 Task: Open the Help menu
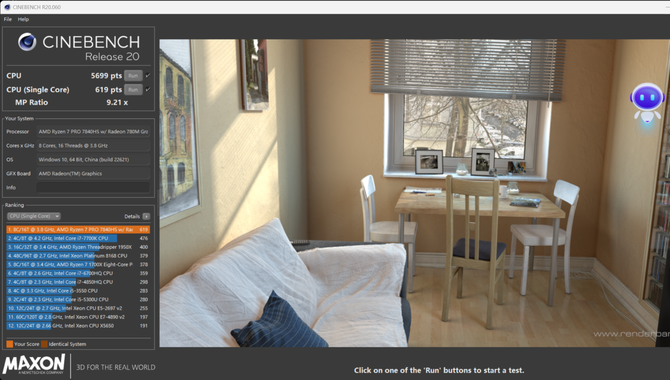pyautogui.click(x=23, y=19)
